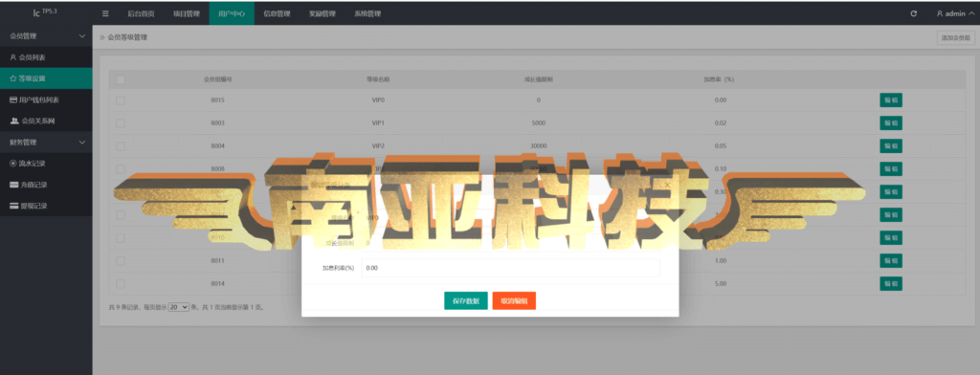Click 编辑 button for the VIP2 row
The height and width of the screenshot is (375, 980).
[891, 146]
